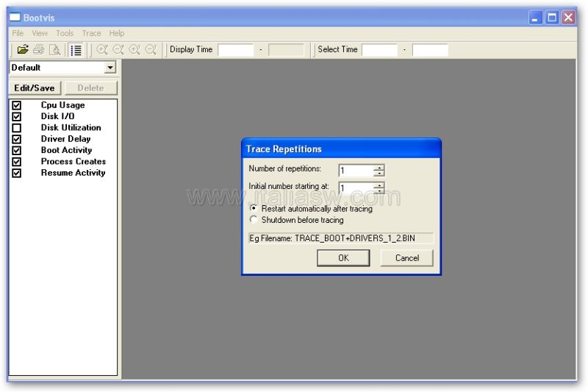The height and width of the screenshot is (392, 588).
Task: Close the Bootvis window
Action: tap(568, 18)
